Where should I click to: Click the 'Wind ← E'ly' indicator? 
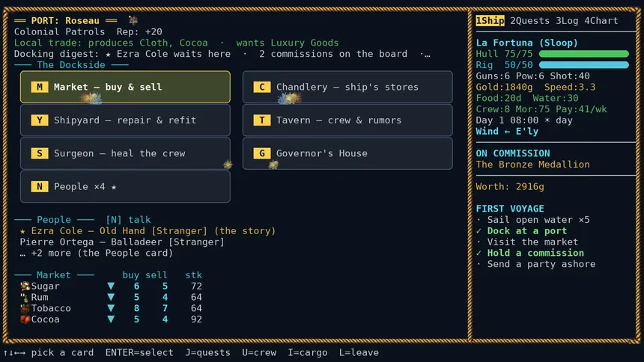pyautogui.click(x=507, y=132)
